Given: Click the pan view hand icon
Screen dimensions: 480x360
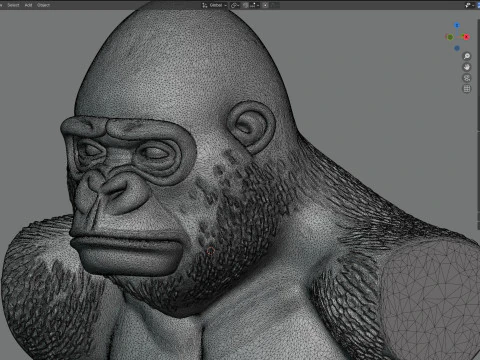Looking at the screenshot, I should pos(467,67).
